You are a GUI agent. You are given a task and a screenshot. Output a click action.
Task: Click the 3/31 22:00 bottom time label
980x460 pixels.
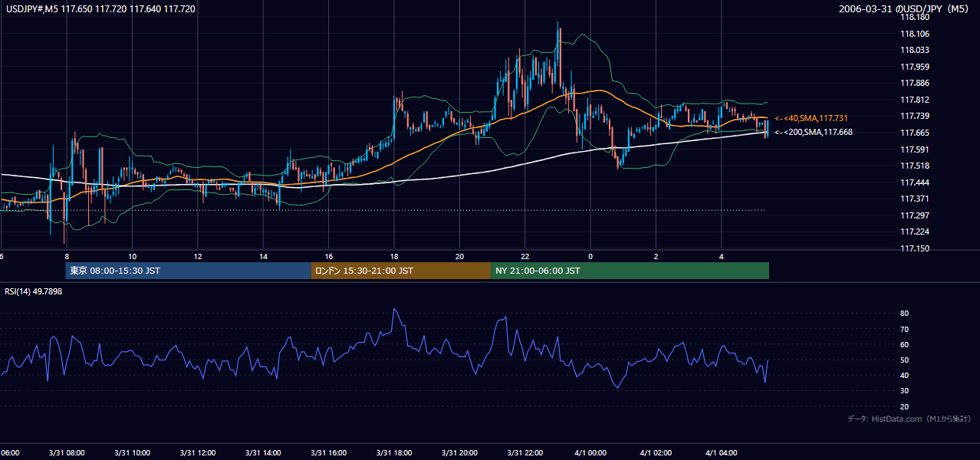(525, 453)
